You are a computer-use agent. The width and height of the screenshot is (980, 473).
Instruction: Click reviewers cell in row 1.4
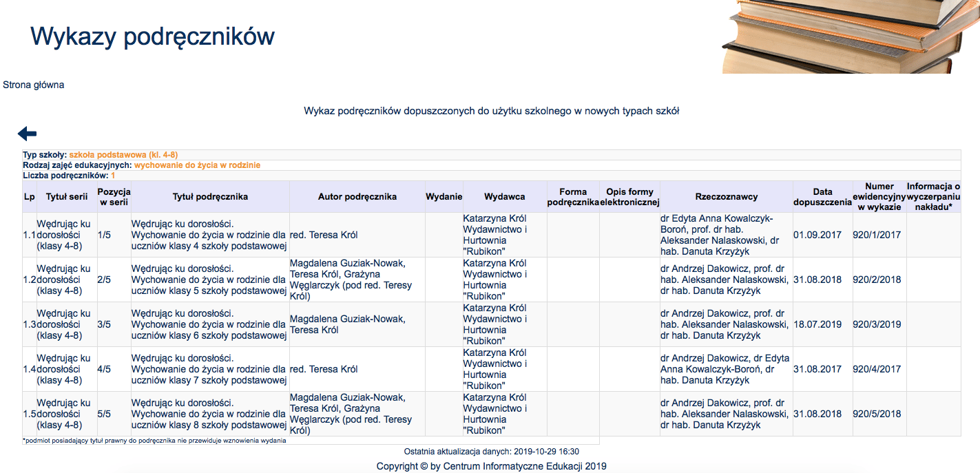[x=727, y=369]
